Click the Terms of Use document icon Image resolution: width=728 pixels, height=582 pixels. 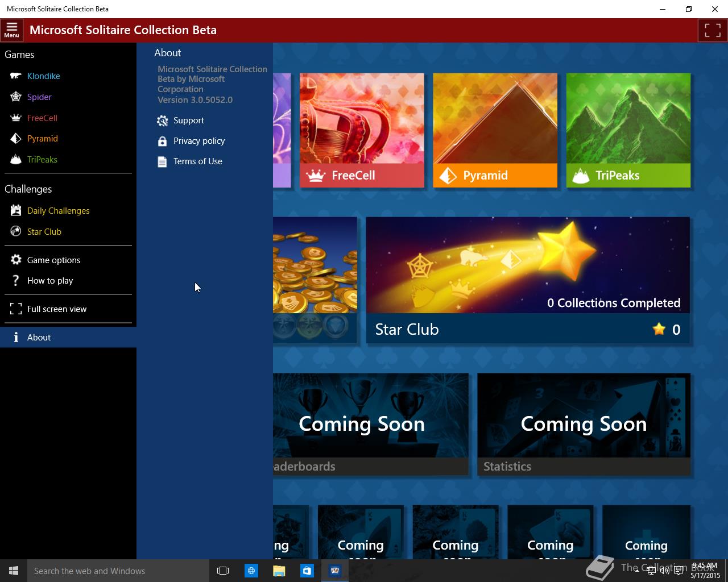point(162,161)
